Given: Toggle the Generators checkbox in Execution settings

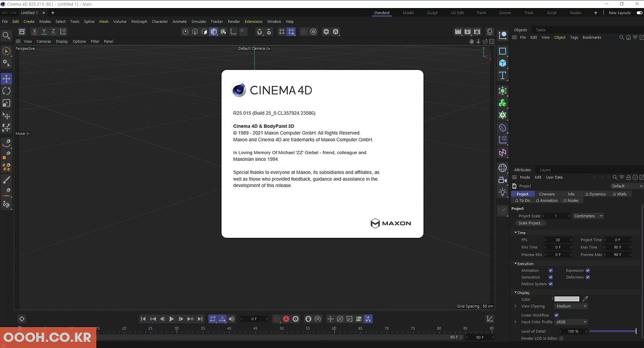Looking at the screenshot, I should pos(550,277).
